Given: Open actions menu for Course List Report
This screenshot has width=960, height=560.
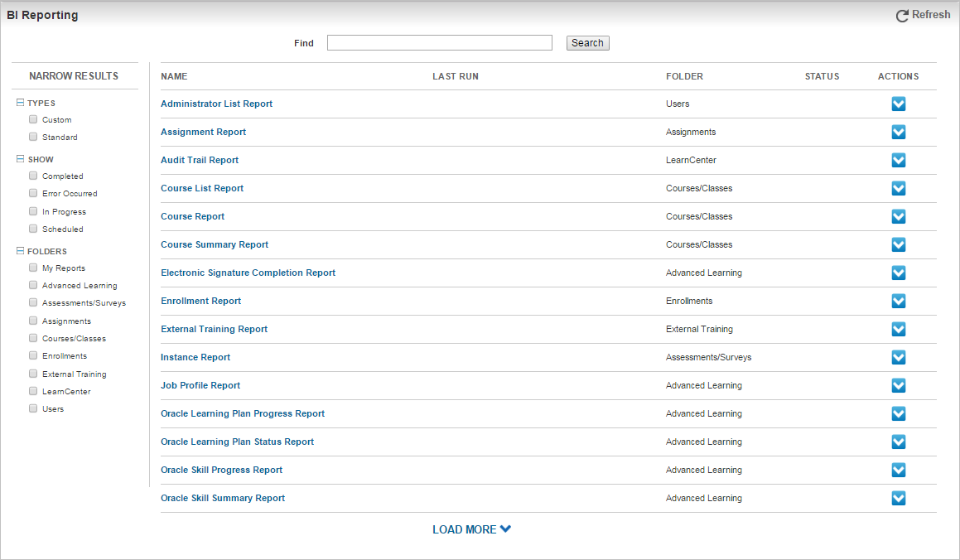Looking at the screenshot, I should [x=898, y=189].
